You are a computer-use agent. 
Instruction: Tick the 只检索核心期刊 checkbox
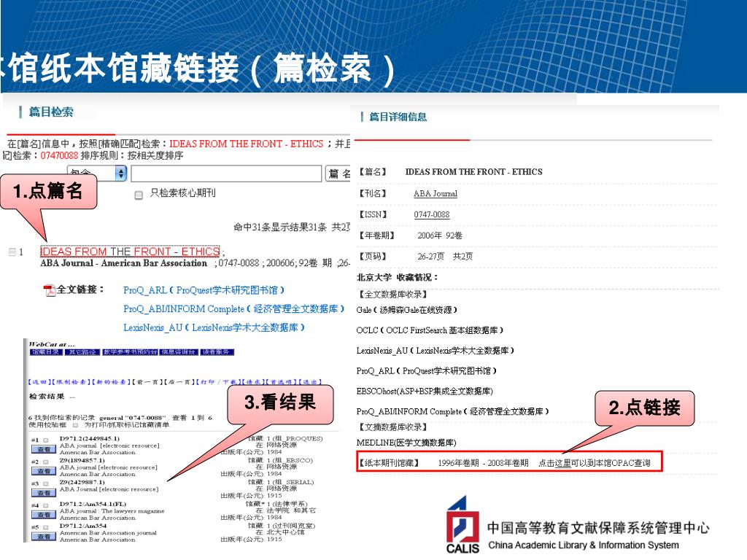(x=139, y=195)
